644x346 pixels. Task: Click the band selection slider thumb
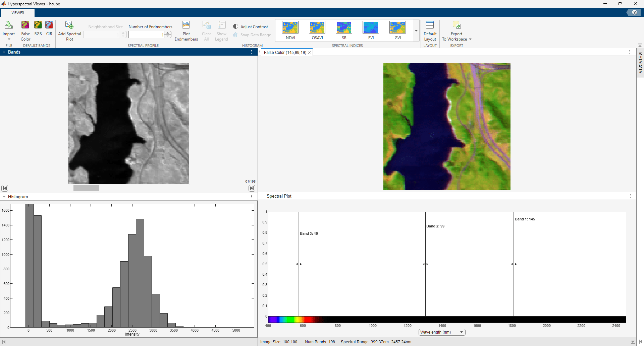(86, 188)
